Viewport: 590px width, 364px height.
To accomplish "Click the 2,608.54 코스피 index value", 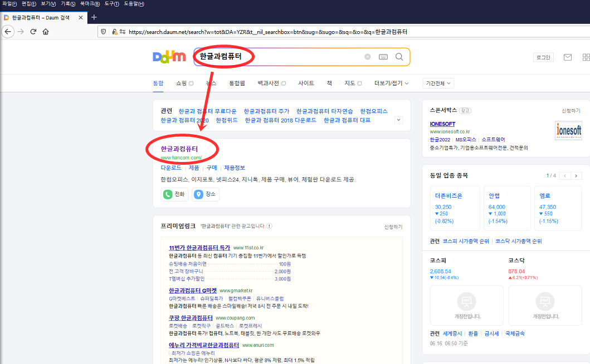I will (x=440, y=272).
